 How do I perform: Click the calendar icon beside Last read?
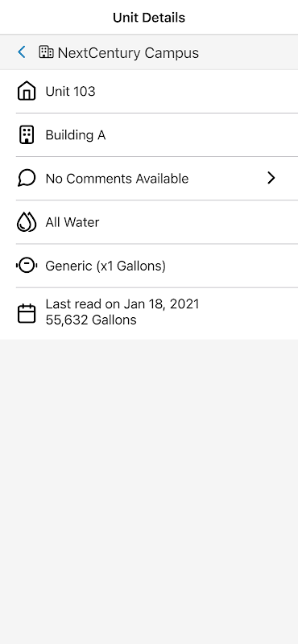(x=27, y=313)
